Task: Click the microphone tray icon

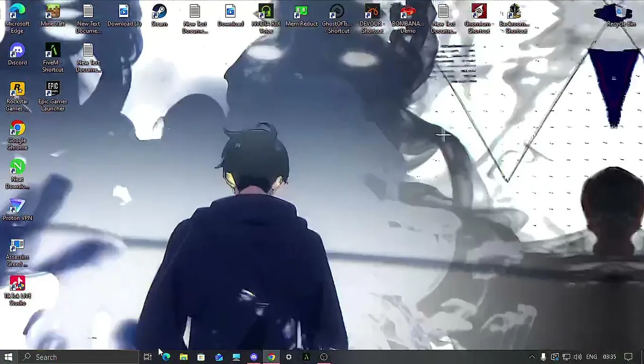Action: [x=543, y=357]
